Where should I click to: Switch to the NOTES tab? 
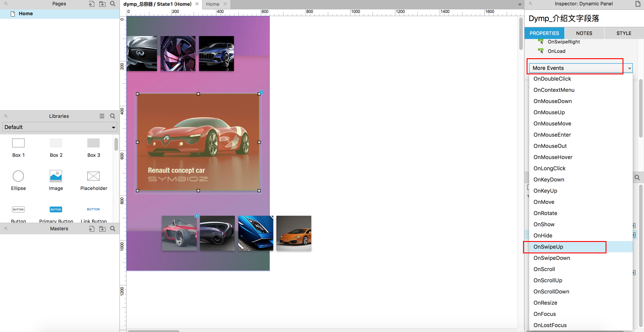pos(584,33)
